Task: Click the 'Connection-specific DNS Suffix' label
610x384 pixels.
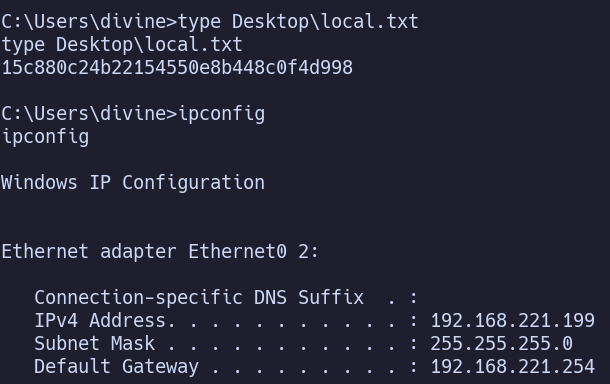Action: (x=199, y=298)
